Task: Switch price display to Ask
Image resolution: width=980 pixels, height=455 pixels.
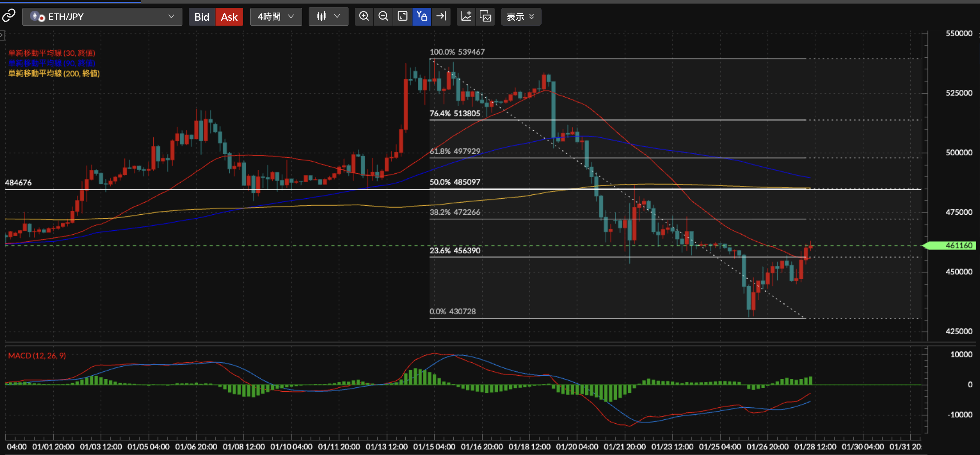Action: click(229, 17)
